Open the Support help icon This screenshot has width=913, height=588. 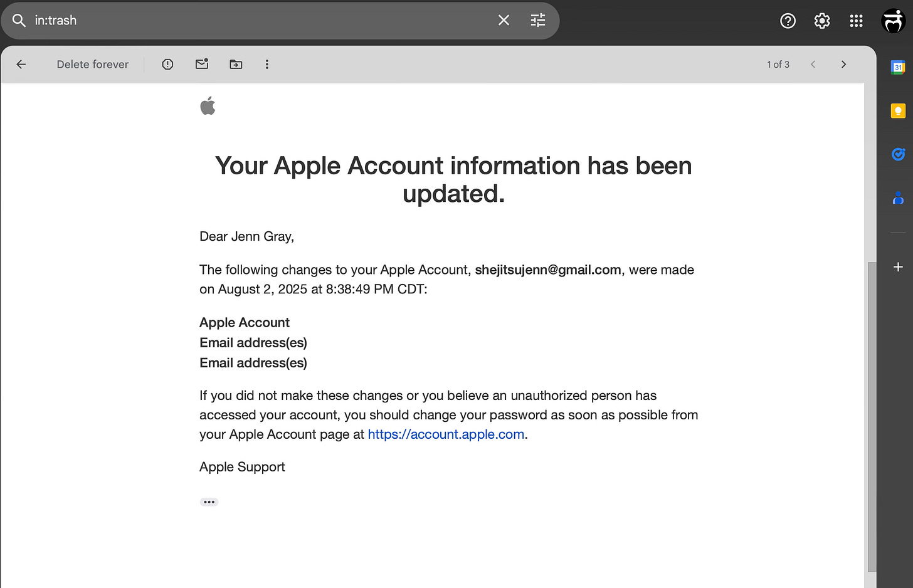(x=788, y=21)
